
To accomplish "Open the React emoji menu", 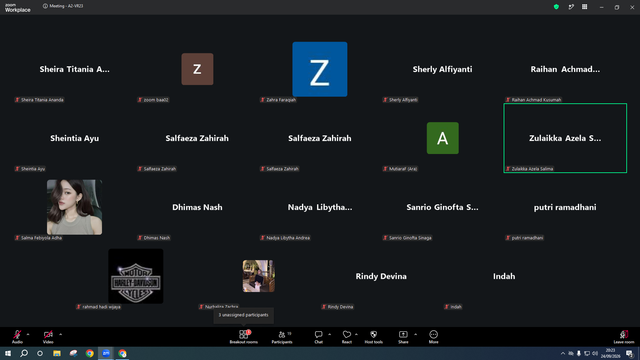I will tap(347, 337).
